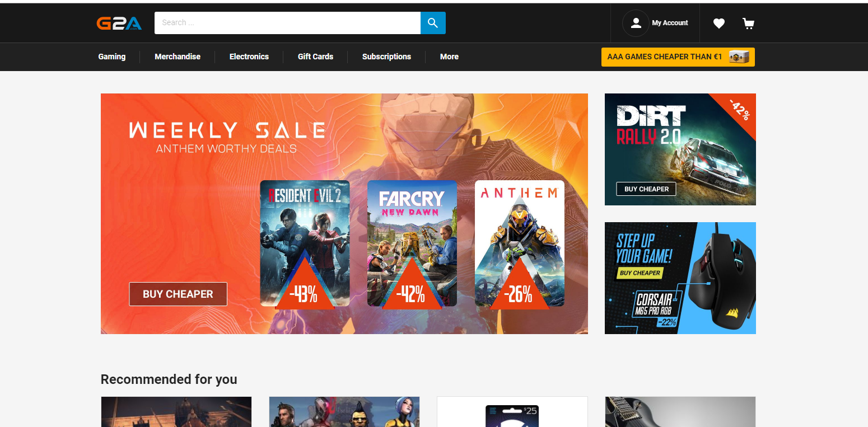
Task: Focus the Search input field
Action: point(287,23)
